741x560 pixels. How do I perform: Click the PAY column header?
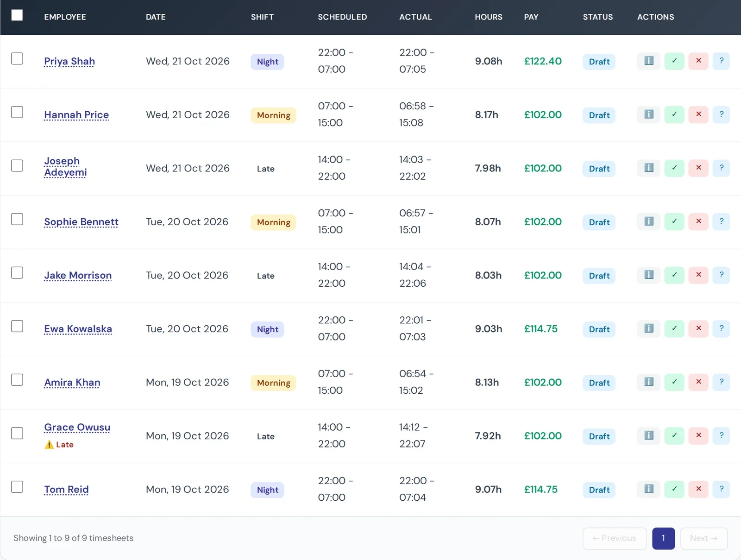(531, 17)
